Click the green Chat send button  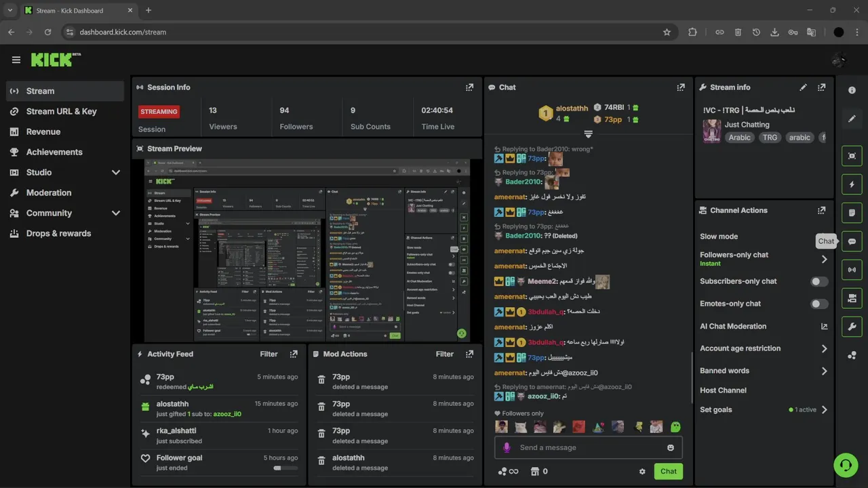(669, 472)
